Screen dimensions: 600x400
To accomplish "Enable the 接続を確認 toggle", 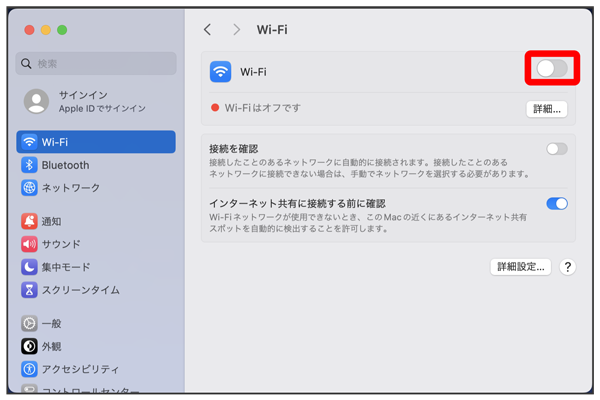I will coord(556,149).
